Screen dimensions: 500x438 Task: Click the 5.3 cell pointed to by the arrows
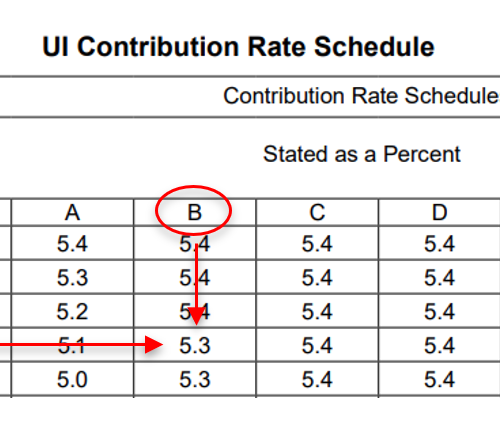(x=195, y=345)
